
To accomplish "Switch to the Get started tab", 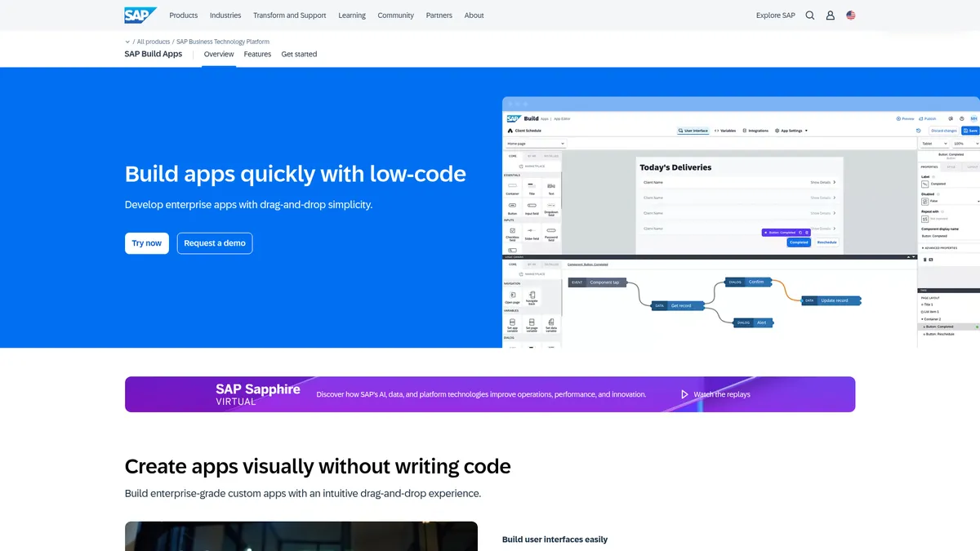I will pos(299,54).
